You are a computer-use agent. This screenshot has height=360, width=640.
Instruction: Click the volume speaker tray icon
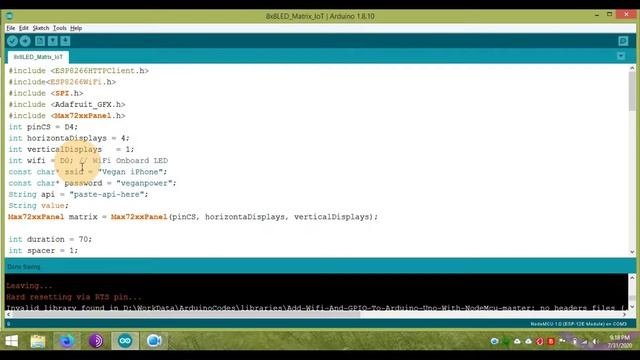(596, 341)
